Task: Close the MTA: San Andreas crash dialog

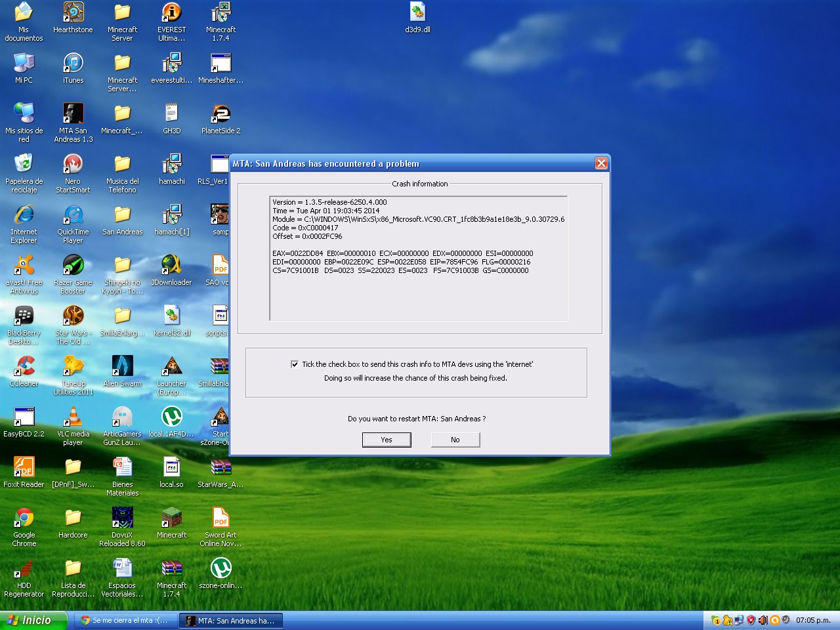Action: 601,163
